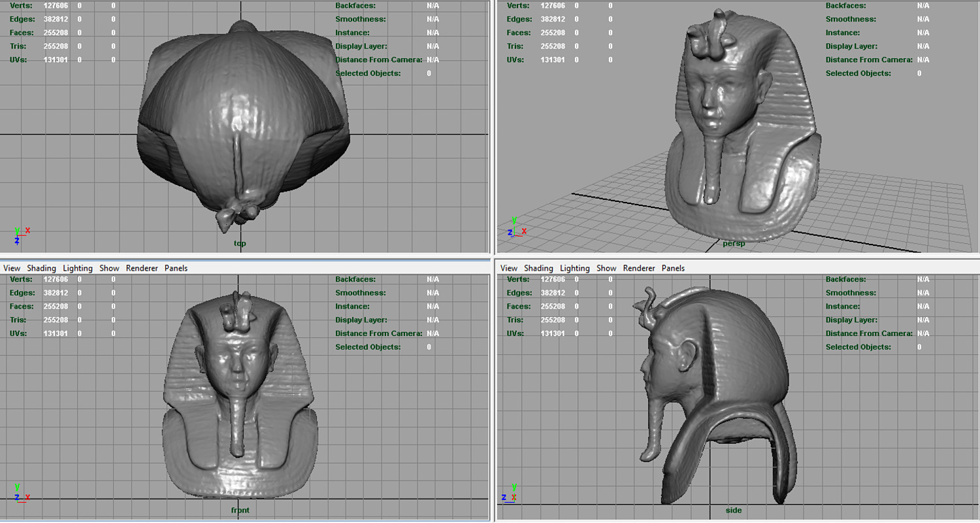Click "Distance From Camera:" in the persp viewport
980x523 pixels.
[869, 59]
